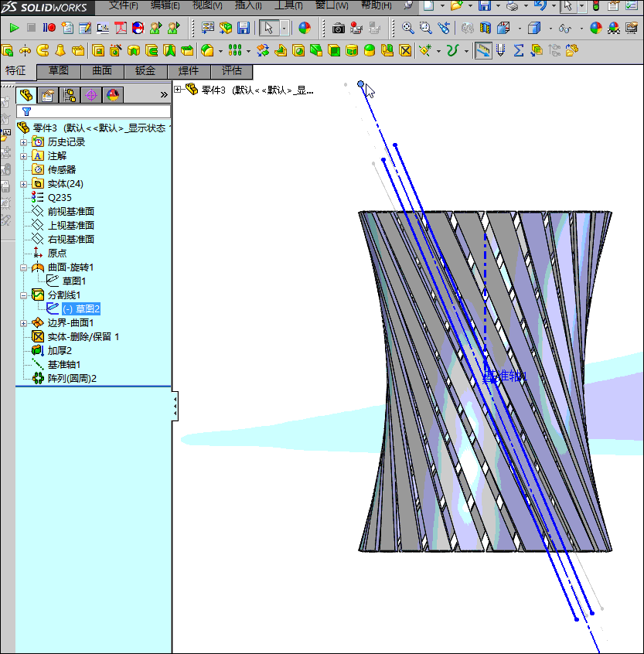Open the 视图(V) menu

207,5
